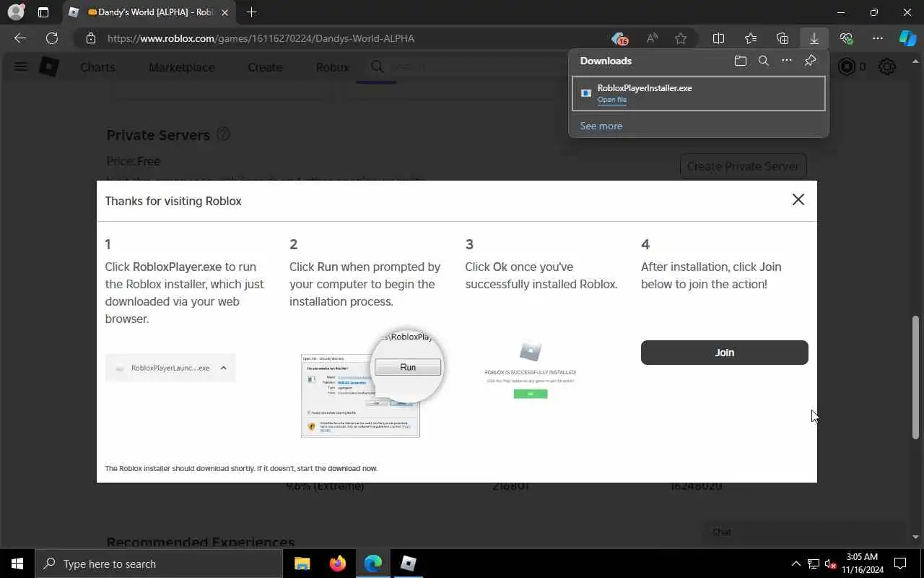Open network status tray icon
This screenshot has height=578, width=924.
pos(814,564)
